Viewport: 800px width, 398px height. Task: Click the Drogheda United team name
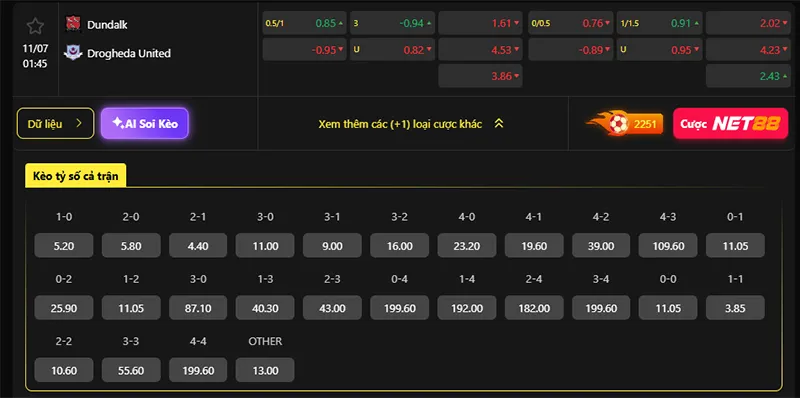(129, 53)
